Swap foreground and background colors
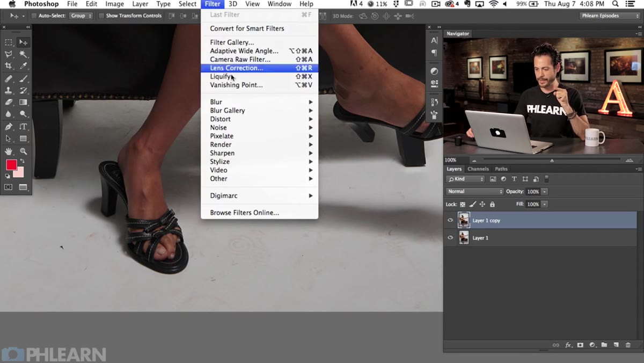 click(23, 161)
